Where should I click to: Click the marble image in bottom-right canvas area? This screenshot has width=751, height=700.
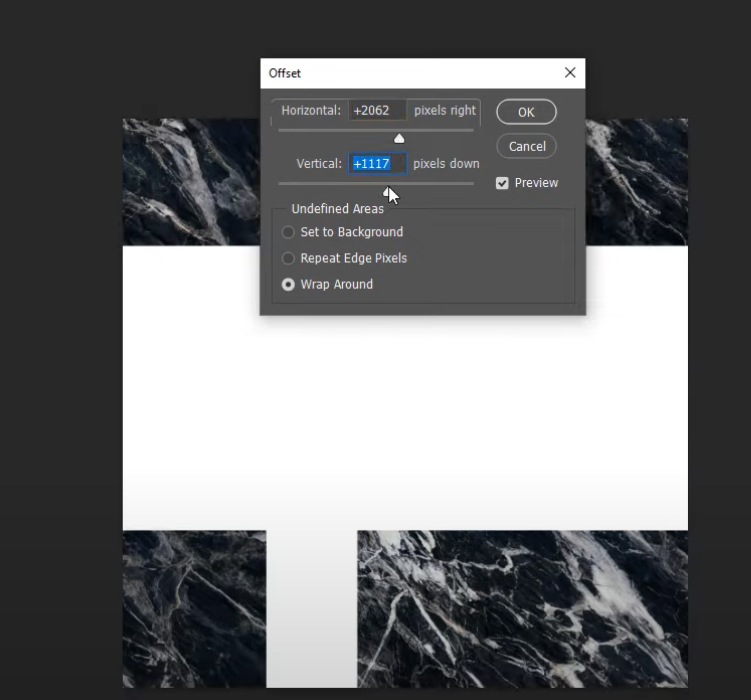tap(523, 609)
